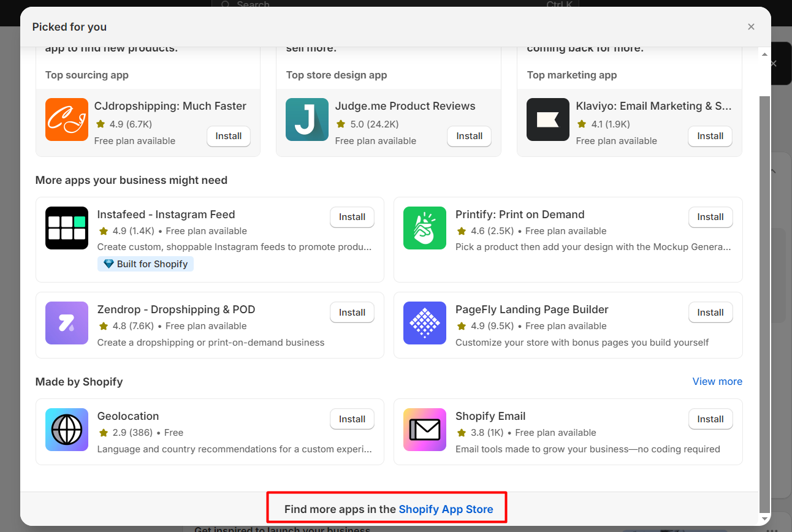Close the Picked for you dialog
This screenshot has height=532, width=792.
751,27
